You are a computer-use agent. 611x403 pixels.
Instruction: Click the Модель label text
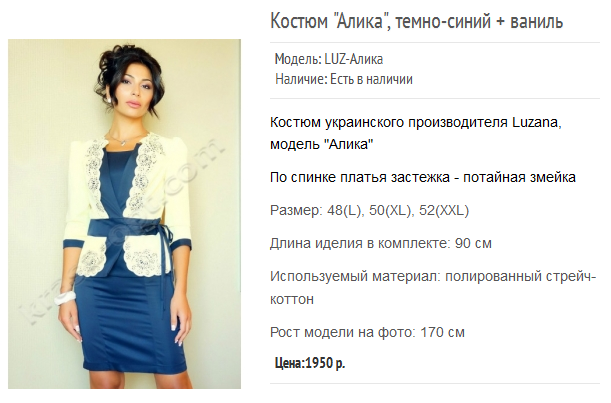tap(298, 59)
